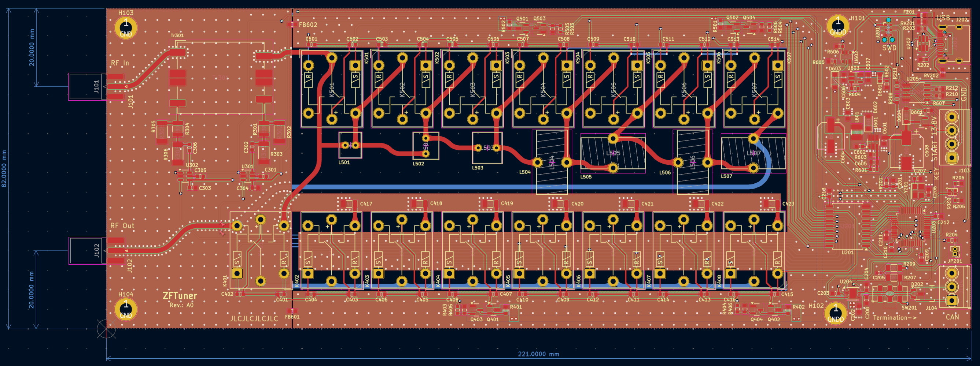
Task: Select the K503 relay footprint
Action: point(472,89)
